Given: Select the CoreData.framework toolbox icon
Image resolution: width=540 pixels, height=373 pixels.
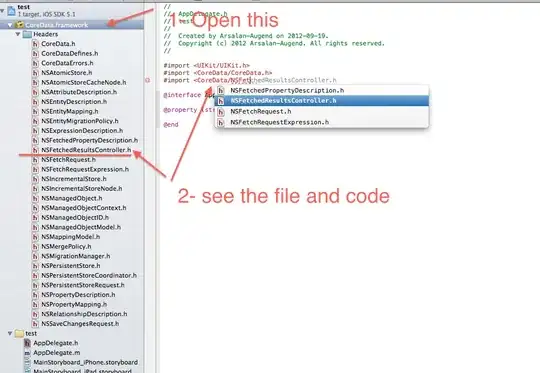Looking at the screenshot, I should (x=20, y=25).
